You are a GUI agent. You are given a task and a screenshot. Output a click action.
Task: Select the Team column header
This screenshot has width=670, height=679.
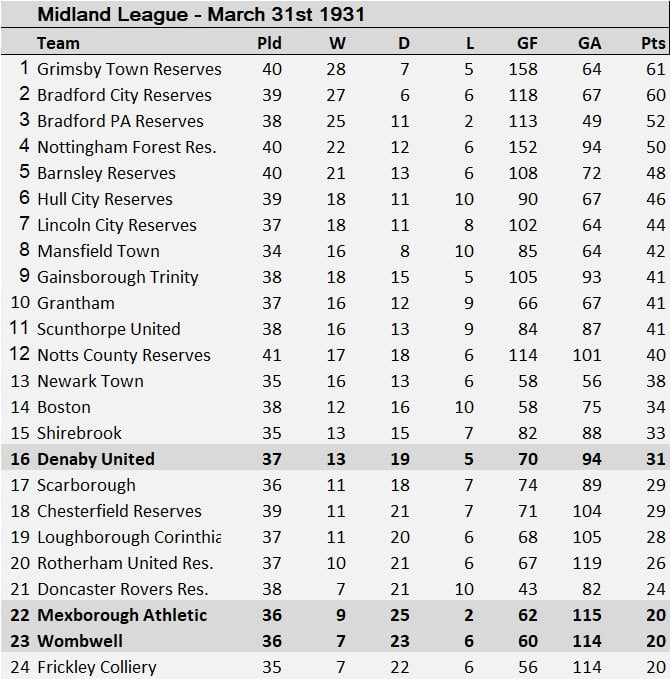[58, 43]
